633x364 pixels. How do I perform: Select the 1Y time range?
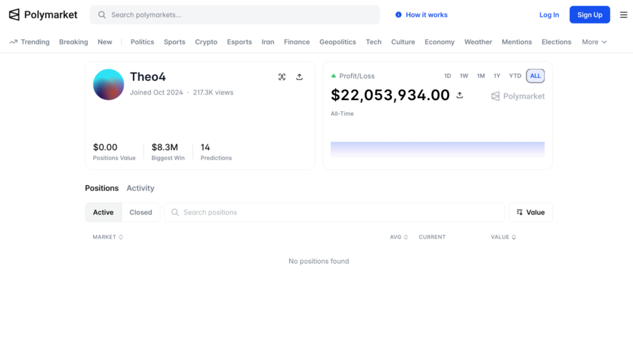point(497,76)
